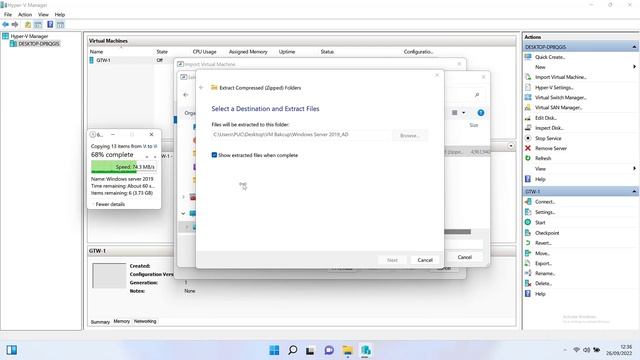Click the Forward arrow in Hyper-V toolbar

(15, 24)
